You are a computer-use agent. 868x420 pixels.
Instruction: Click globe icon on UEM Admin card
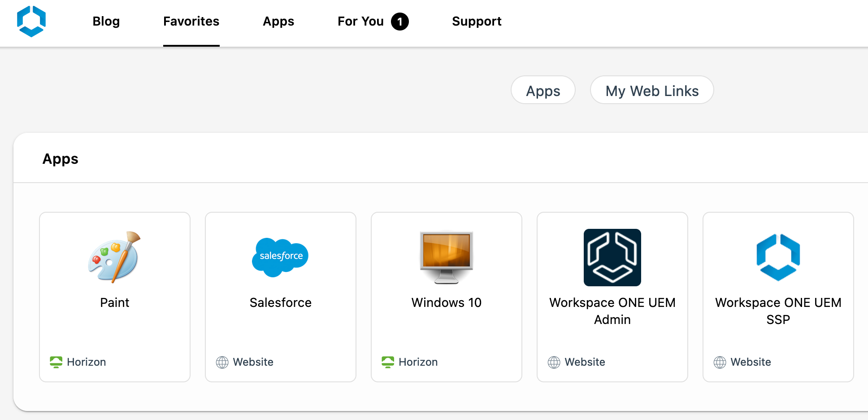tap(554, 362)
